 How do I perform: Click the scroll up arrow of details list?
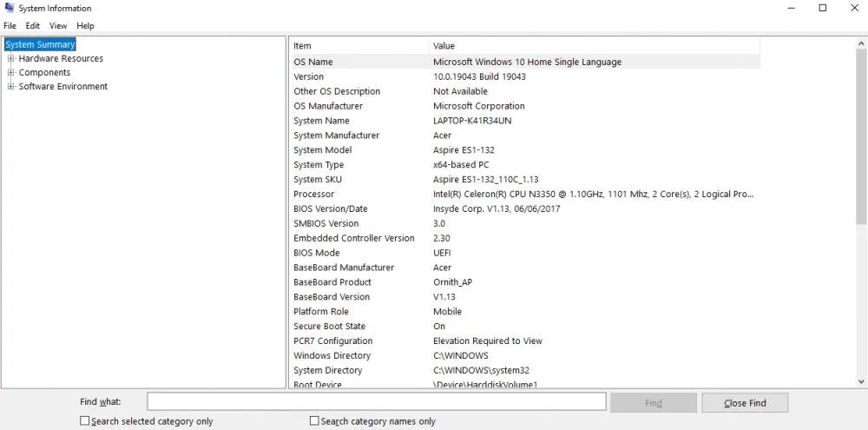[861, 43]
